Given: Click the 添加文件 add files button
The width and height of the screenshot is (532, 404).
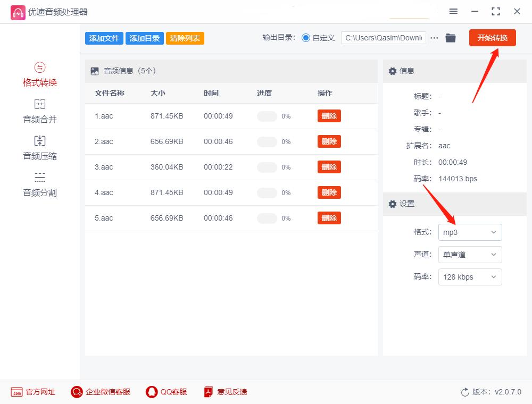Looking at the screenshot, I should click(104, 38).
